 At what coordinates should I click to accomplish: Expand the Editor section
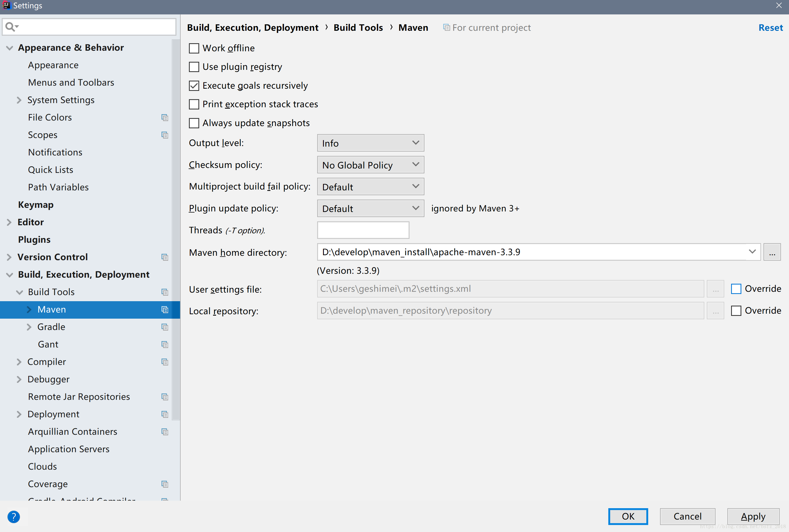[x=9, y=222]
